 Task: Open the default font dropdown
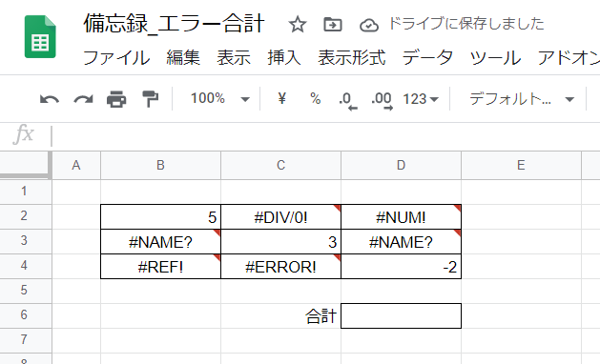(522, 99)
